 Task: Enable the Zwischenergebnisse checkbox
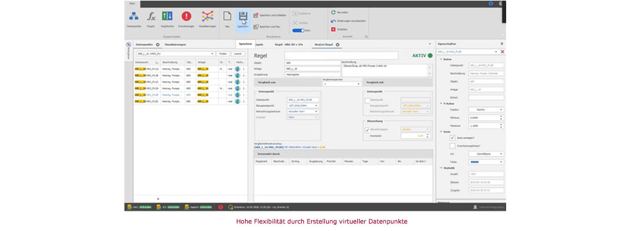pyautogui.click(x=452, y=146)
